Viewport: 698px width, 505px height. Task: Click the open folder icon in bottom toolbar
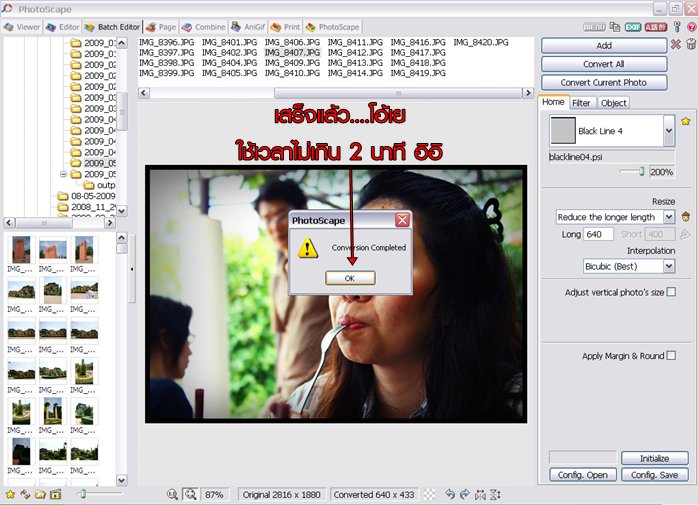click(x=41, y=494)
